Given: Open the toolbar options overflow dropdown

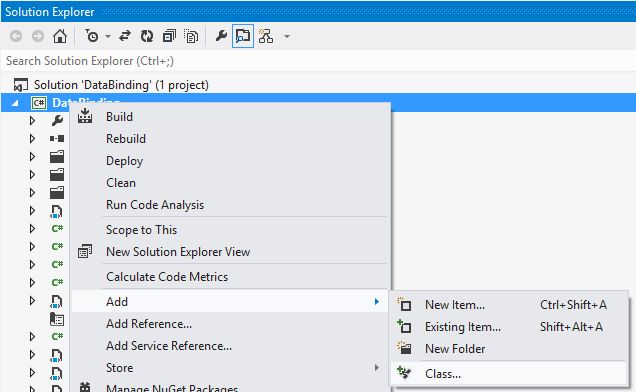Looking at the screenshot, I should coord(287,37).
